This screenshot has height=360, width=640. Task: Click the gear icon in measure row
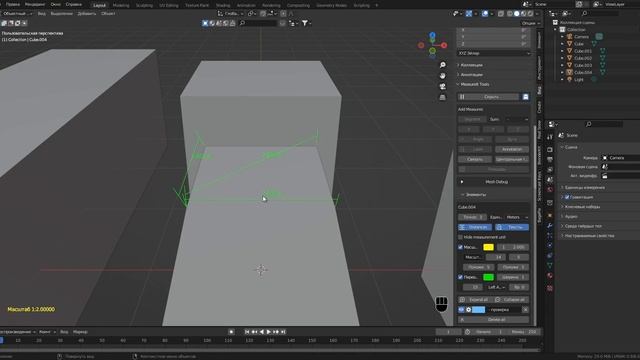pyautogui.click(x=469, y=310)
